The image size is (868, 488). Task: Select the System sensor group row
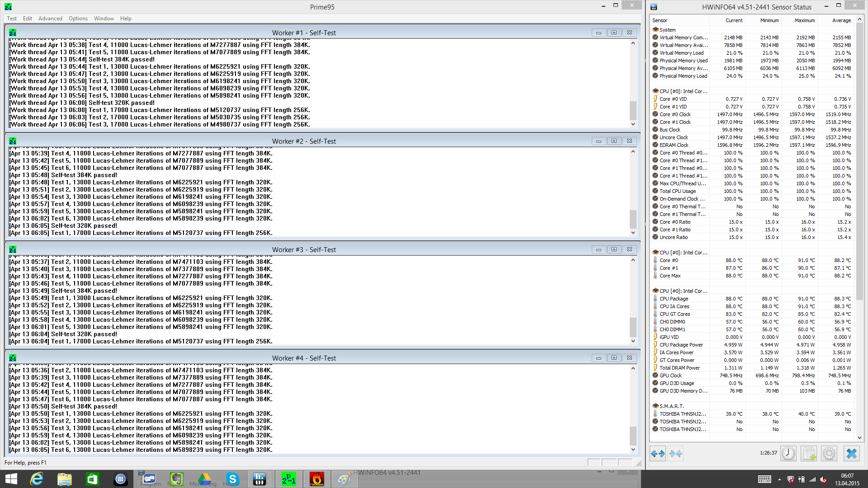[667, 30]
